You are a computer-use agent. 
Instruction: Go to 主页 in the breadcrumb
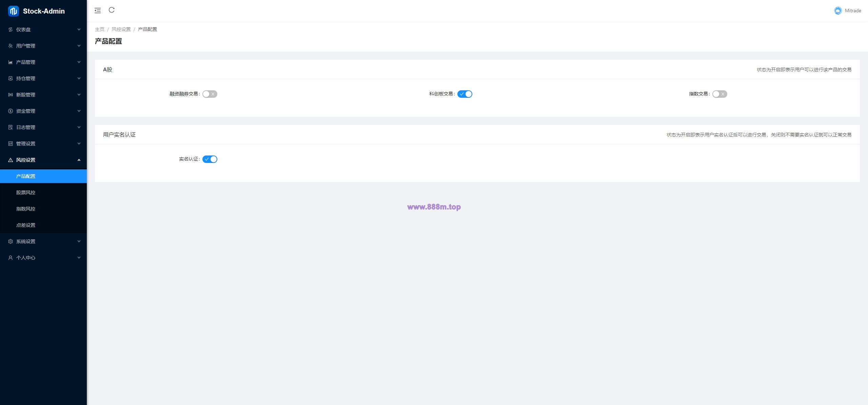tap(100, 29)
